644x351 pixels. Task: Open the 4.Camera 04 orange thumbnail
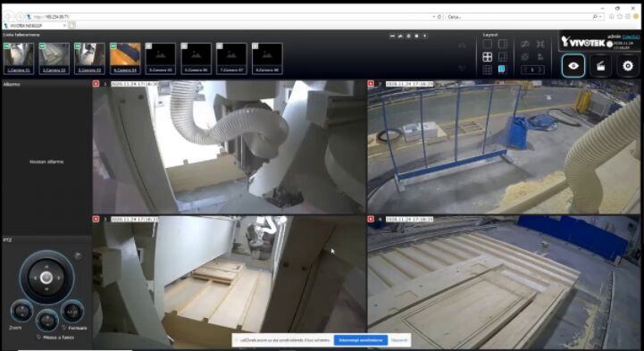click(125, 58)
